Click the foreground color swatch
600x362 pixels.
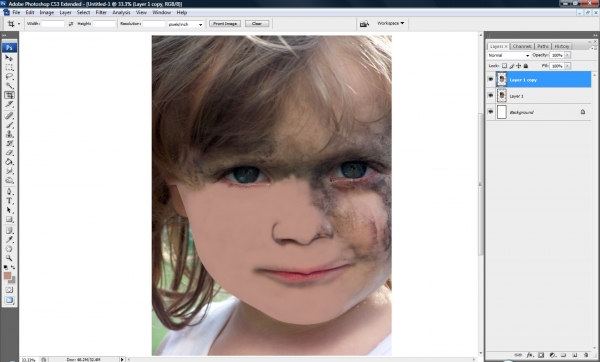point(7,276)
